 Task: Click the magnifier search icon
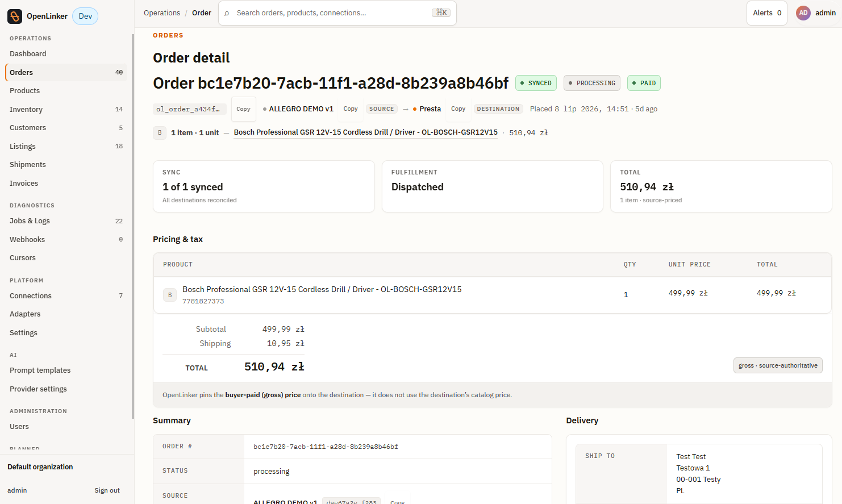pyautogui.click(x=227, y=13)
